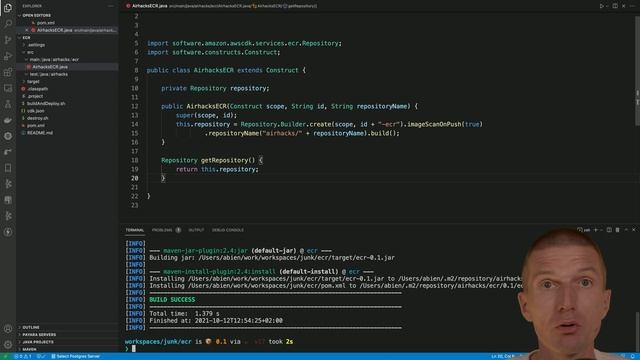
Task: Click the terminal shell selector dropdown
Action: [x=584, y=230]
